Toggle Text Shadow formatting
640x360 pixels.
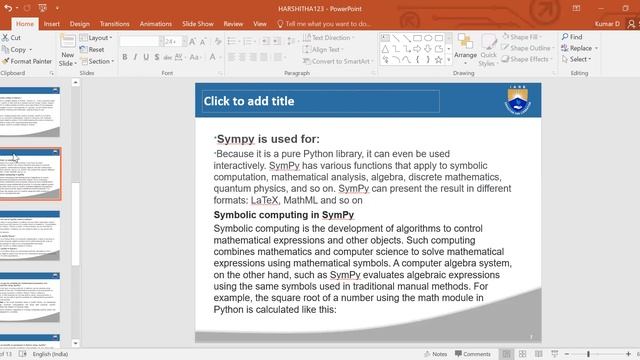tap(157, 57)
